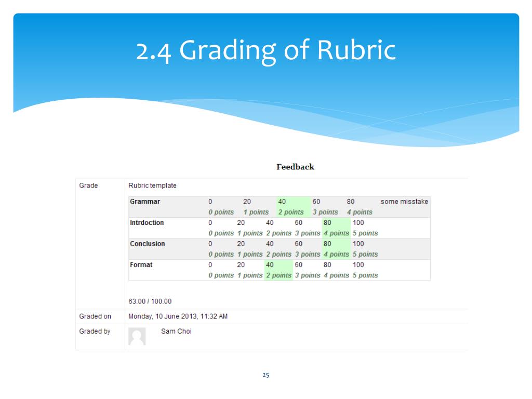The image size is (532, 399).
Task: Choose the 20 level in Intrdoction row
Action: tap(250, 228)
